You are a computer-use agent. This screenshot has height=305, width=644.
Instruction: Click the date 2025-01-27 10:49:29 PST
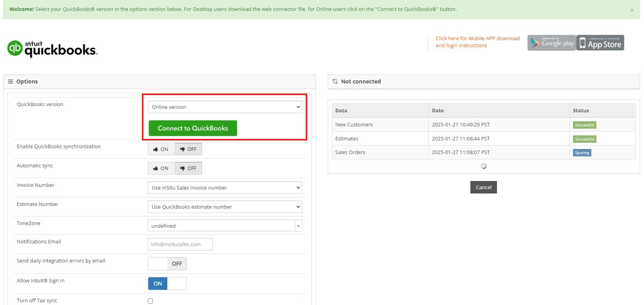tap(461, 125)
